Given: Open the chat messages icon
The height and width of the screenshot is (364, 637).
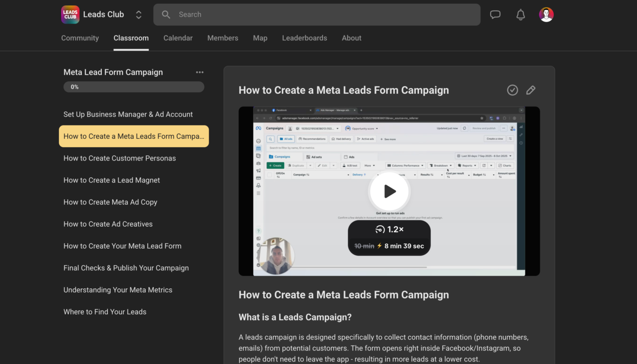Looking at the screenshot, I should point(495,15).
